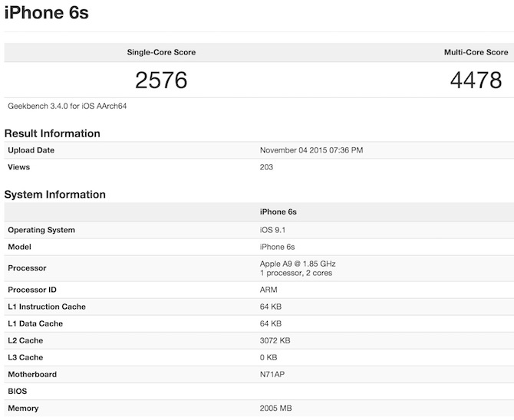Select the Single-Core Score column header
514x420 pixels.
pos(161,52)
